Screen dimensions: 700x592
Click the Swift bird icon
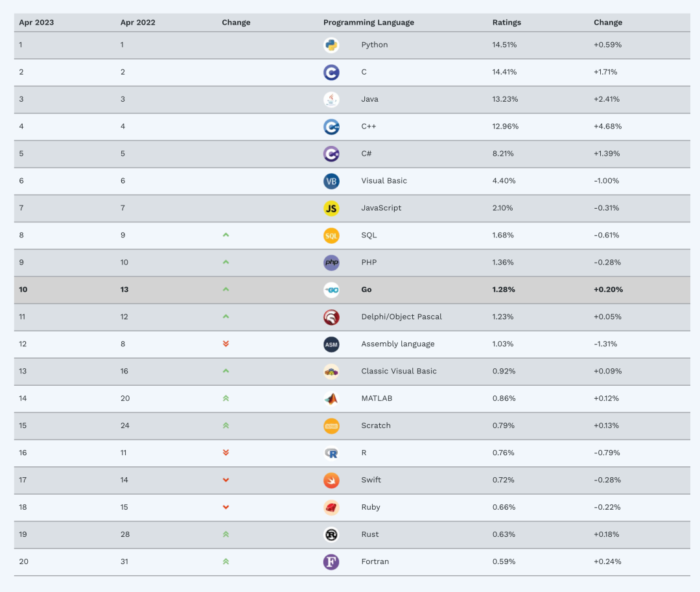(331, 480)
